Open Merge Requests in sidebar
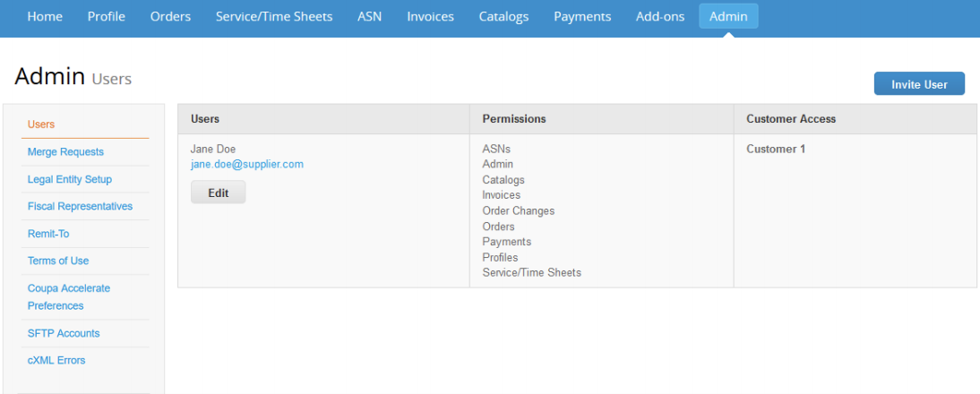The width and height of the screenshot is (980, 394). pos(65,152)
